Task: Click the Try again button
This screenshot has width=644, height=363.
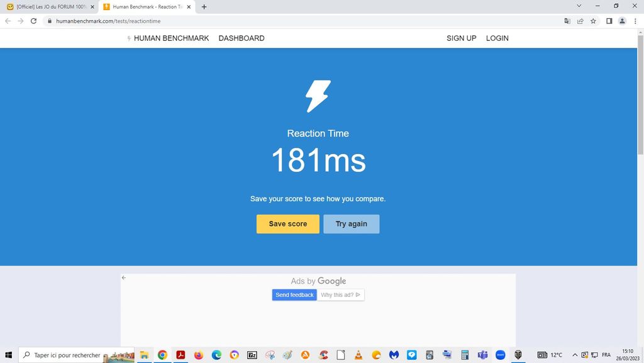Action: [351, 224]
